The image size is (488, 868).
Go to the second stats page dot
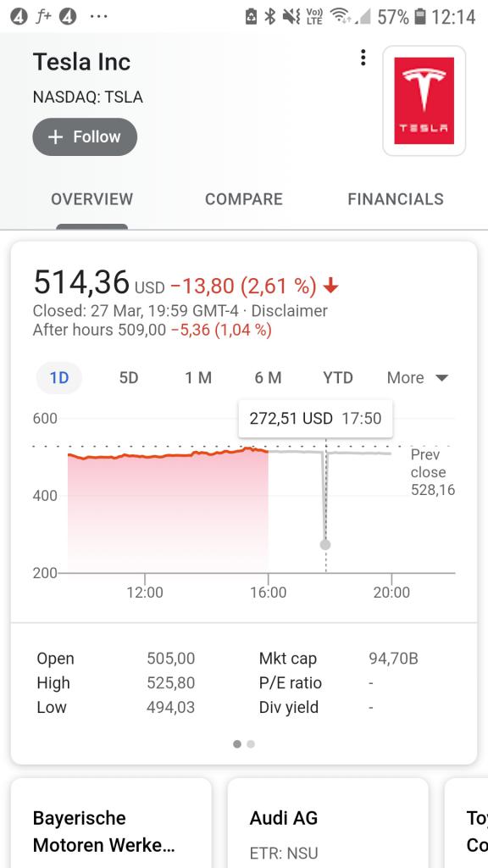[251, 744]
